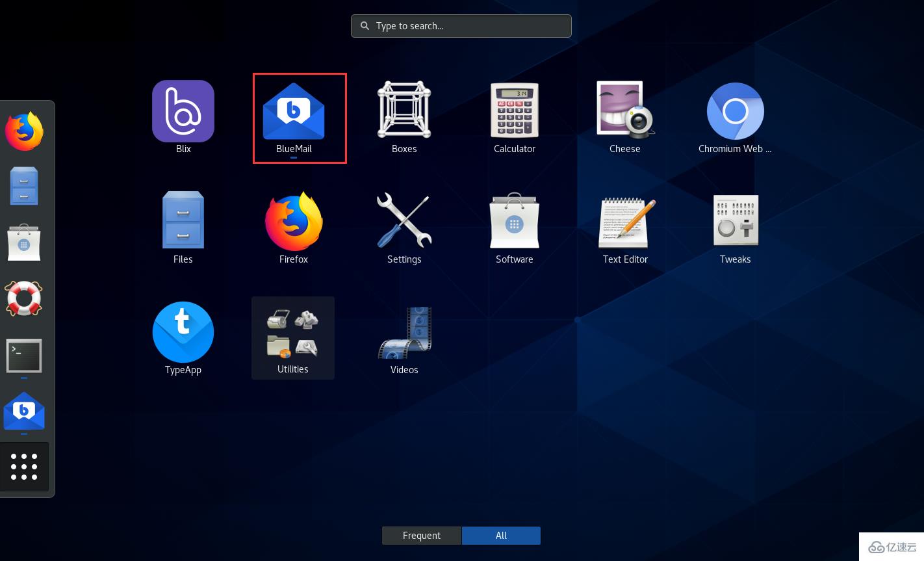Viewport: 924px width, 561px height.
Task: Click BlueMail icon in the dock
Action: [24, 411]
